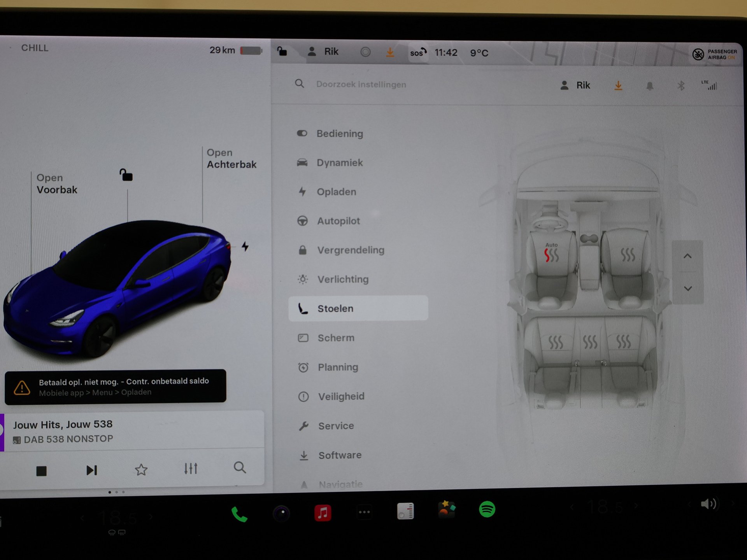The width and height of the screenshot is (747, 560).
Task: Toggle front passenger seat heater
Action: [x=628, y=255]
